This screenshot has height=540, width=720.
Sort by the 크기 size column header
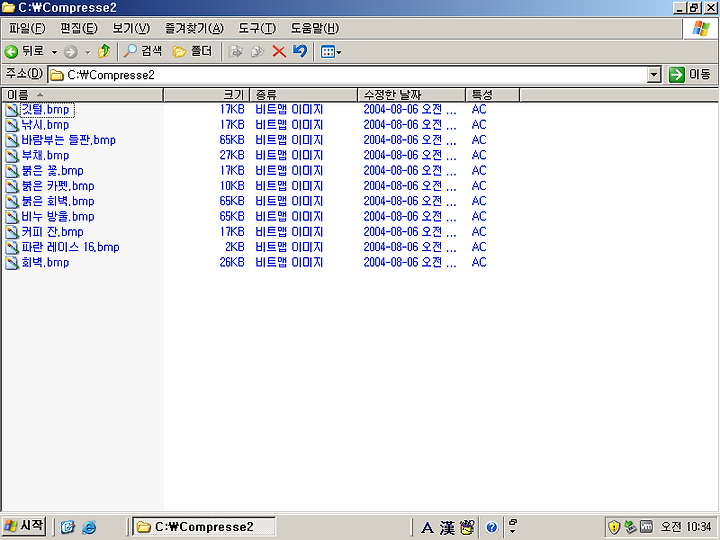pyautogui.click(x=206, y=95)
